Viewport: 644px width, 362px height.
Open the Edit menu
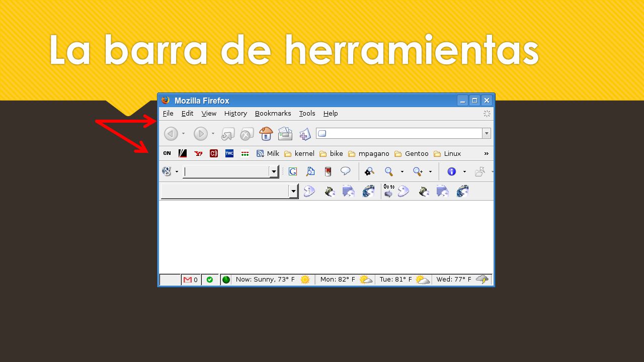click(188, 114)
